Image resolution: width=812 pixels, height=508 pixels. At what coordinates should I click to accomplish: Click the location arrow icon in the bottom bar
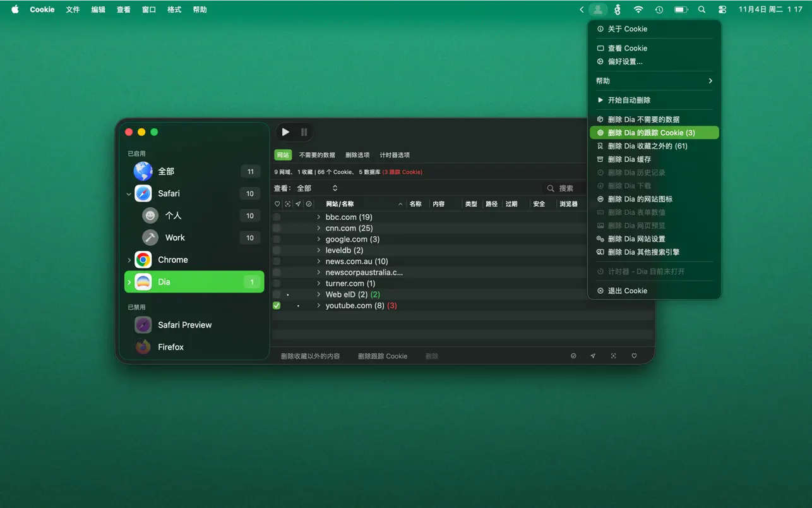point(593,356)
